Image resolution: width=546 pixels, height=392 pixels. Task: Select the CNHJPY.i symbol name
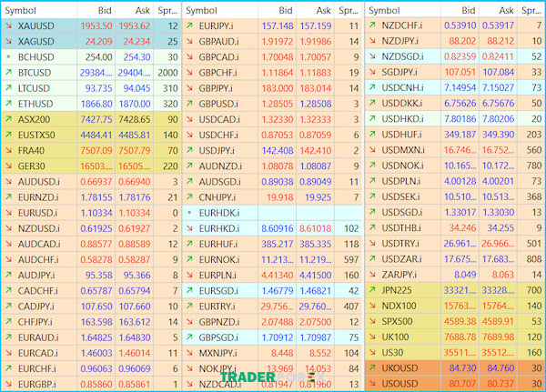click(x=217, y=197)
